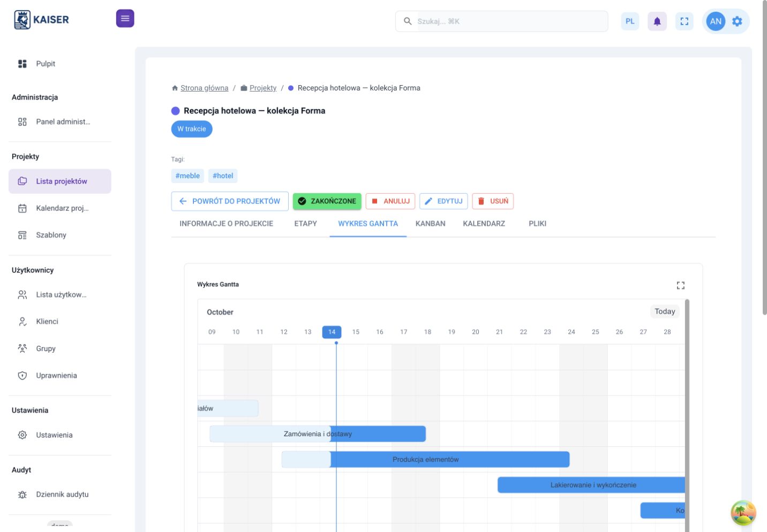Click Powrót do projektów button
767x532 pixels.
[230, 201]
